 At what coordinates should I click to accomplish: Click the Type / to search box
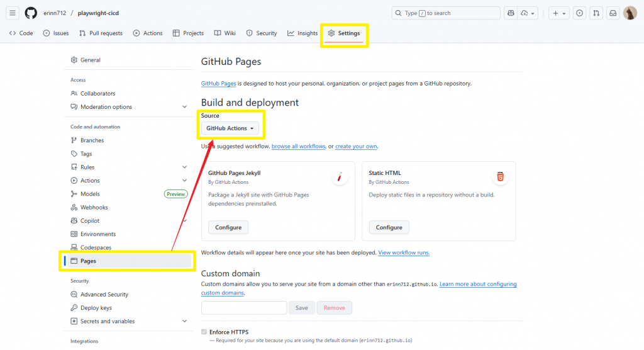pyautogui.click(x=446, y=13)
